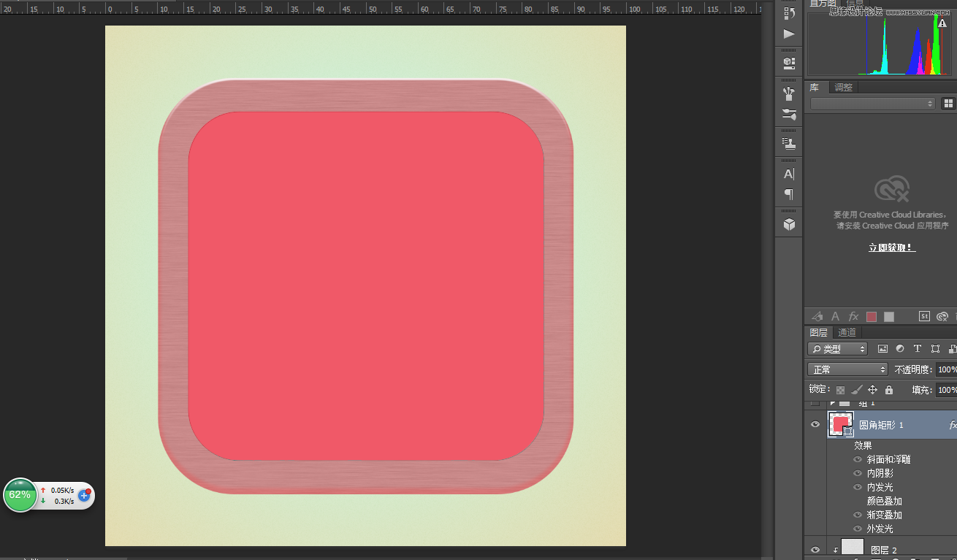
Task: Toggle visibility of 图层 2
Action: coord(815,550)
